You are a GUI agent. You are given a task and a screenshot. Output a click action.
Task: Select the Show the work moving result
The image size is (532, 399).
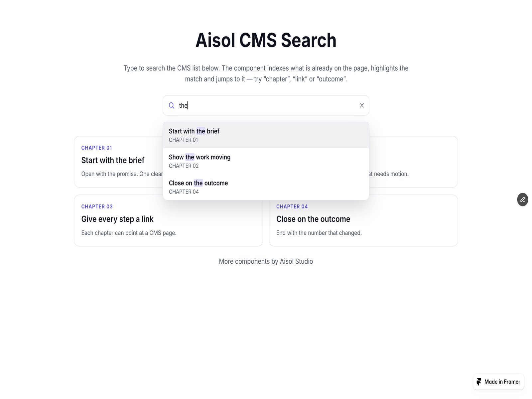click(x=266, y=161)
